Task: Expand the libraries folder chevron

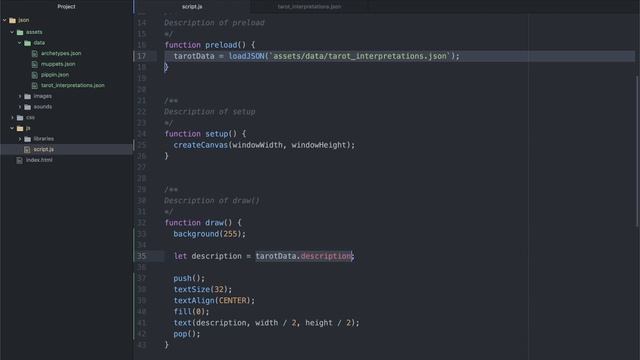Action: tap(20, 139)
